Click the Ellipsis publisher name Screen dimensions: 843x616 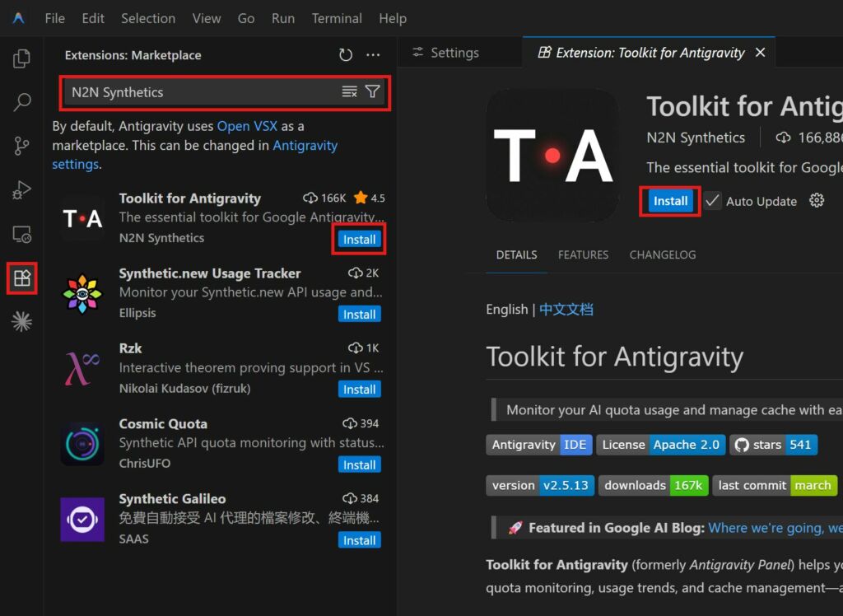pyautogui.click(x=137, y=313)
